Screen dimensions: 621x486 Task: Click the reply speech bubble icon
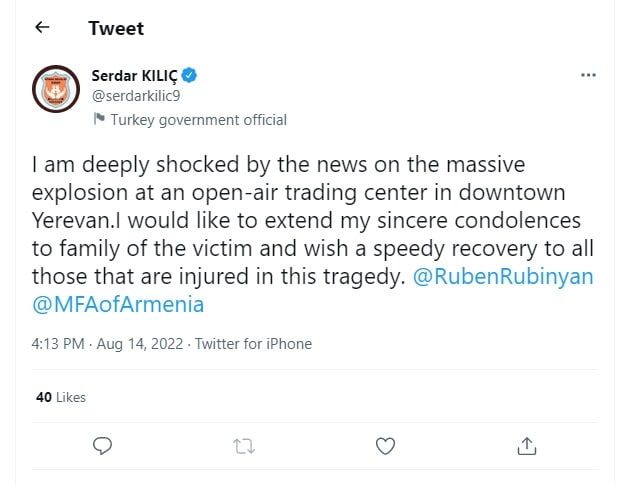click(x=103, y=446)
